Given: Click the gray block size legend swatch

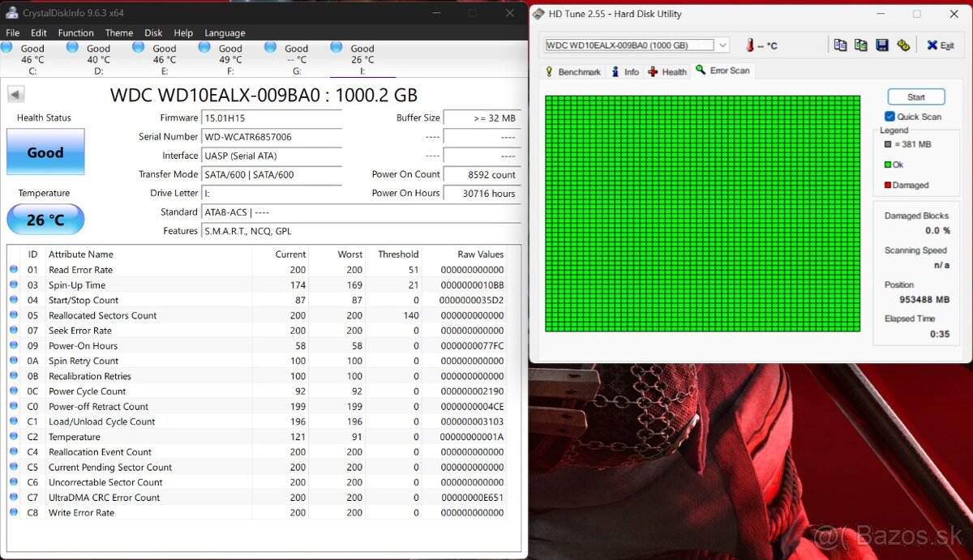Looking at the screenshot, I should click(x=888, y=144).
